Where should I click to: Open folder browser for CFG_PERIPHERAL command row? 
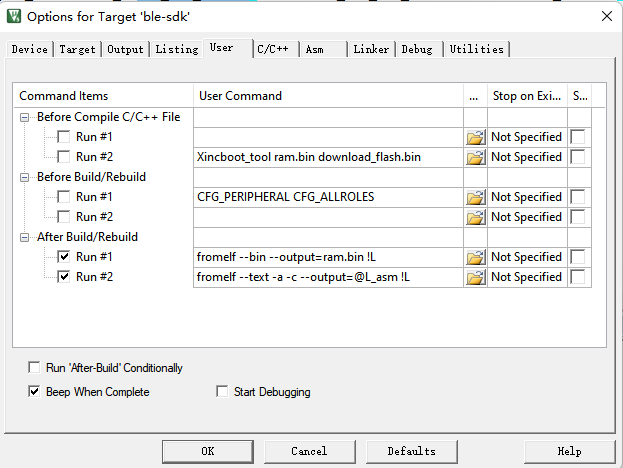click(475, 197)
